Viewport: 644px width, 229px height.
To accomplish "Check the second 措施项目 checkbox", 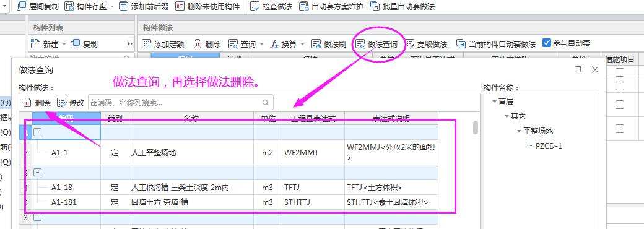I will pyautogui.click(x=620, y=86).
